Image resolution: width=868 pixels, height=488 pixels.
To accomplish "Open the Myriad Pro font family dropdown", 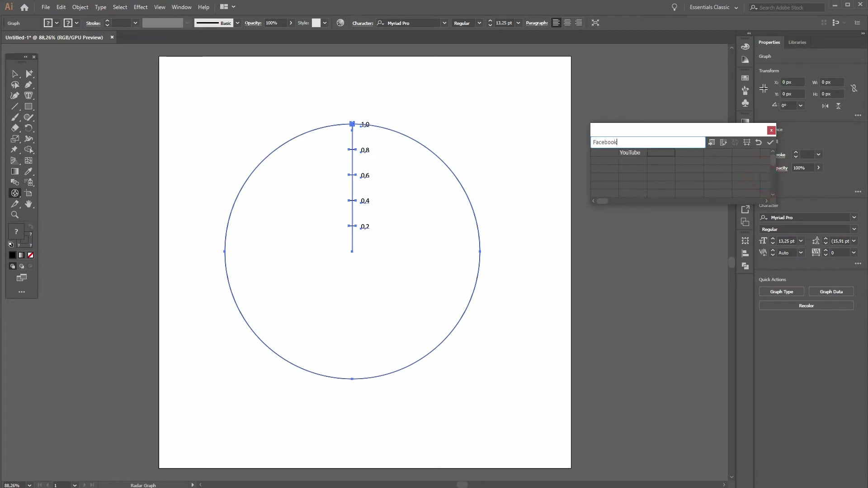I will click(854, 217).
